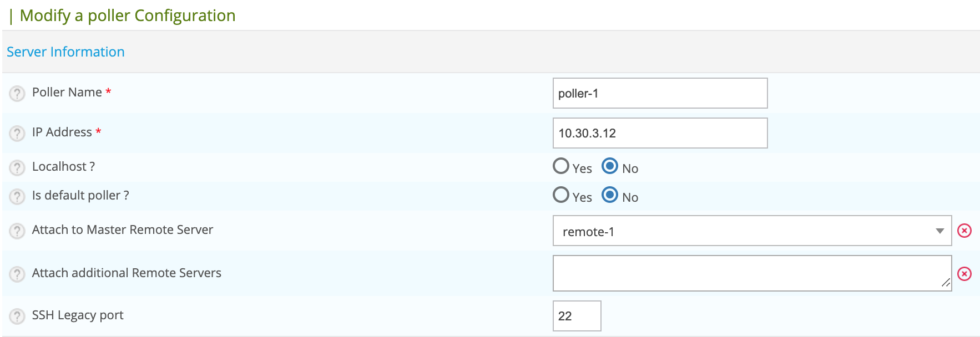Focus the IP Address input field
980x337 pixels.
[x=660, y=133]
